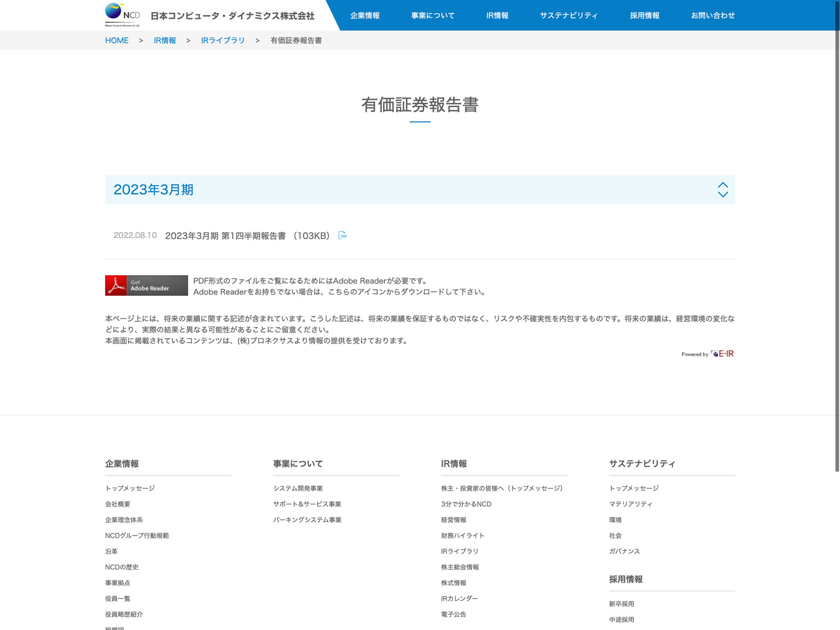
Task: Click the NCD company logo
Action: (x=122, y=15)
